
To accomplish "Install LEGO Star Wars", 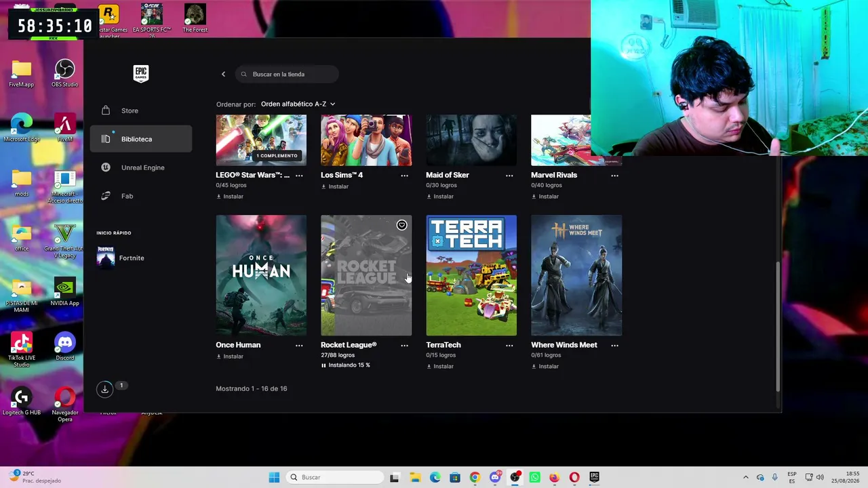I will (230, 197).
